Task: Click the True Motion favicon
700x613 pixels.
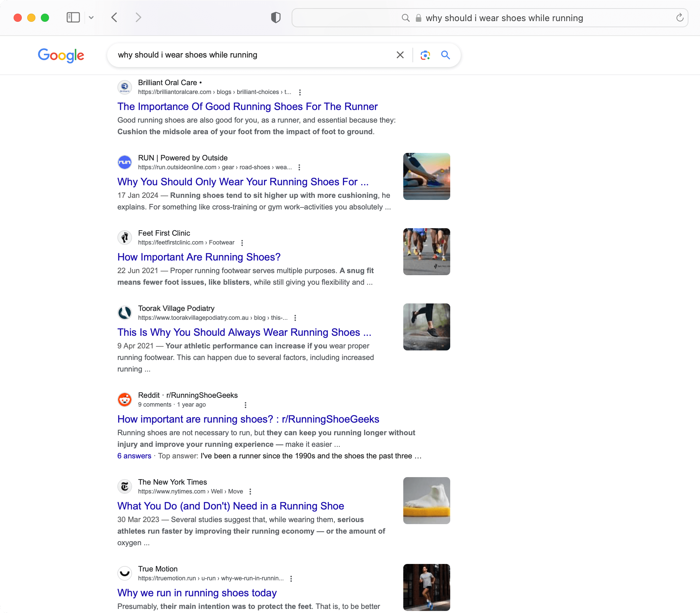Action: coord(125,573)
